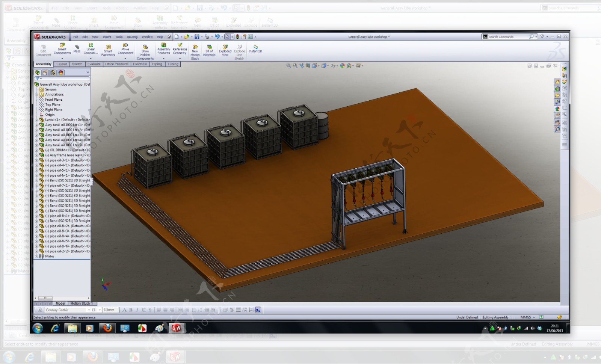Image resolution: width=601 pixels, height=364 pixels.
Task: Open Firefox from the taskbar
Action: point(107,328)
